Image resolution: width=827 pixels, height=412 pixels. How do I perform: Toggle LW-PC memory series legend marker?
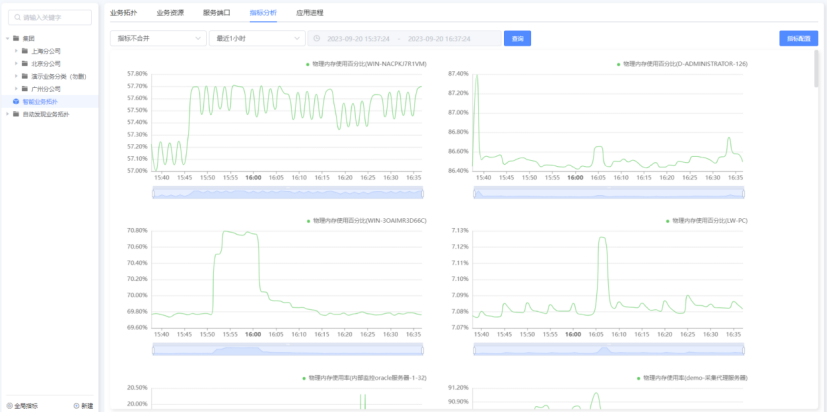667,221
